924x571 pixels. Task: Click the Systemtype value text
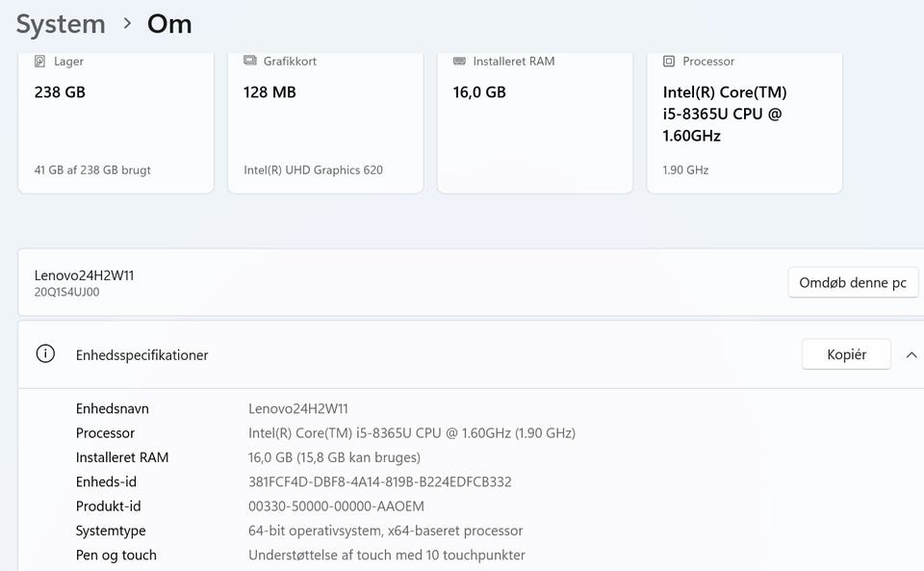385,531
